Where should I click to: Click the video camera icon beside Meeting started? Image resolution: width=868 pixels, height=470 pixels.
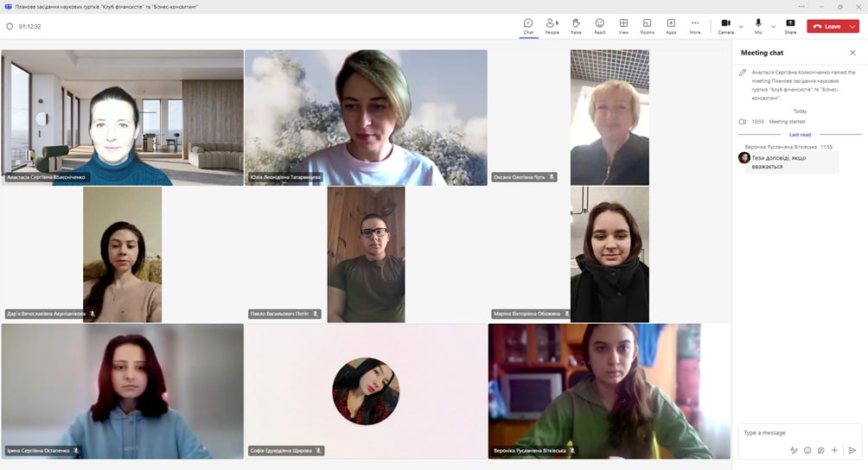coord(743,122)
